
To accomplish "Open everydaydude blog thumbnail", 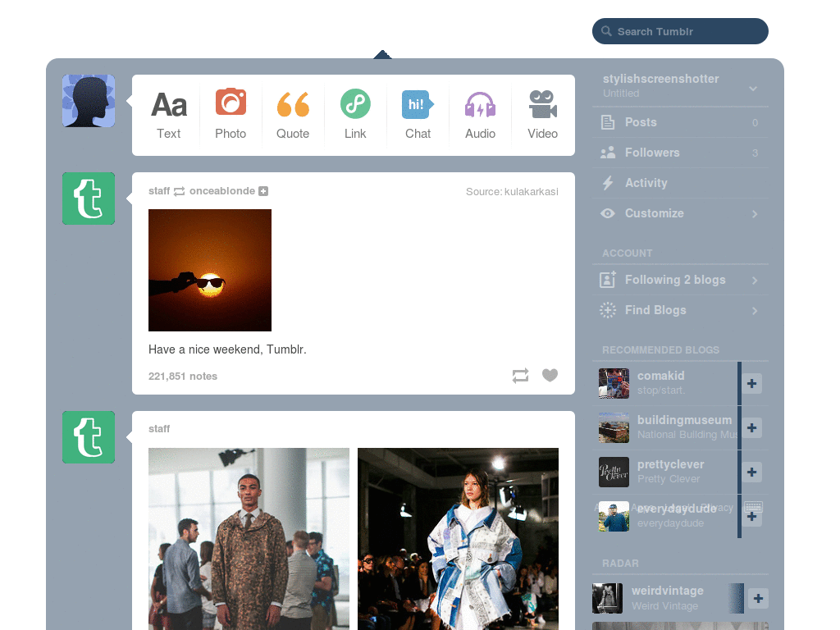I will [x=614, y=517].
